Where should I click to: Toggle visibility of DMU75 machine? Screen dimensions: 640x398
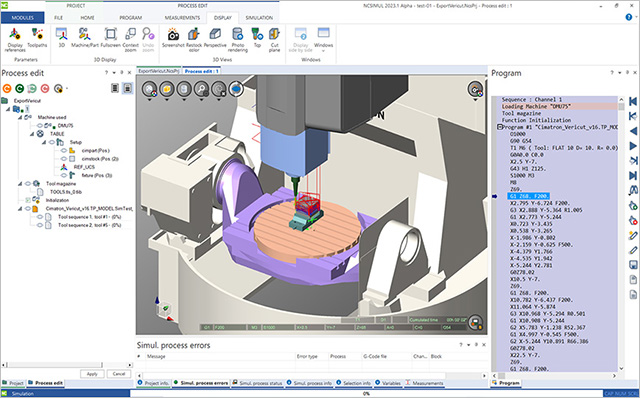(40, 126)
